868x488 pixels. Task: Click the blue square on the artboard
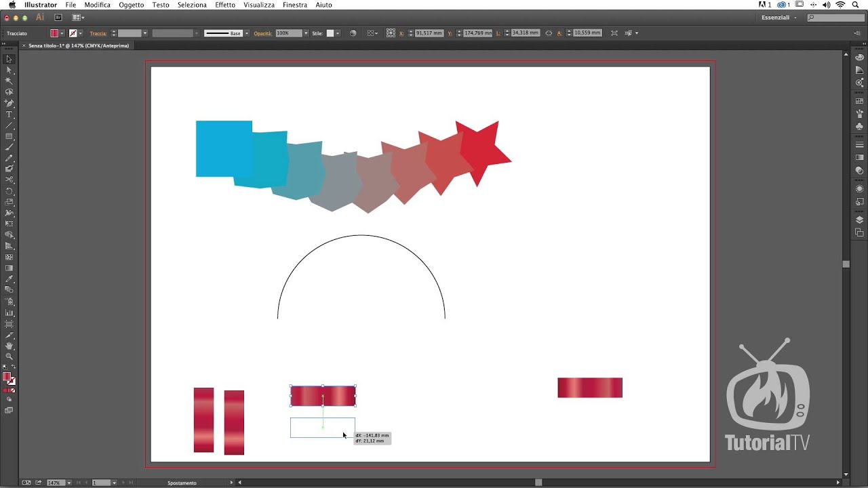[224, 148]
